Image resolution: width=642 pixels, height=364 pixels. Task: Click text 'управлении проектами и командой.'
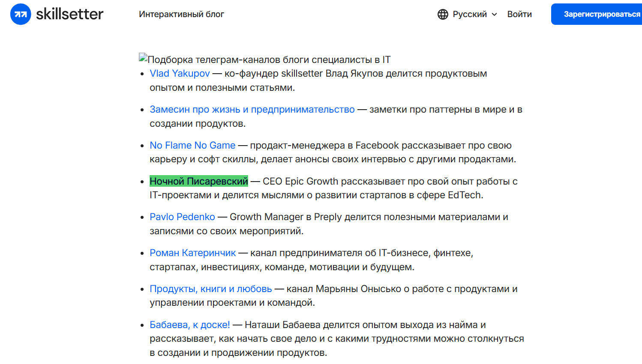point(232,303)
